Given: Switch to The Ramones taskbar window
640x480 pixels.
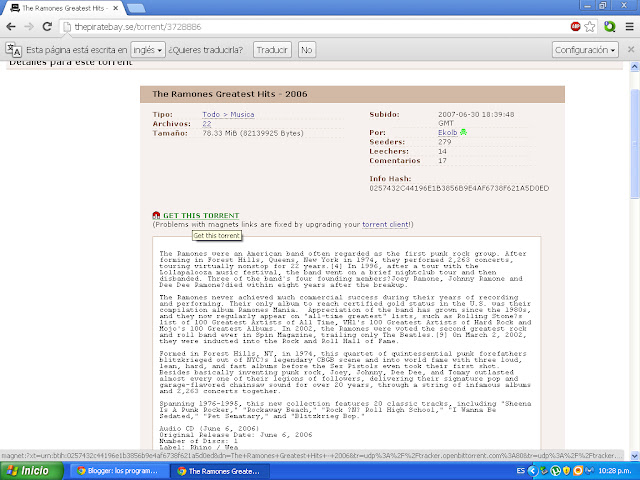Looking at the screenshot, I should (220, 471).
